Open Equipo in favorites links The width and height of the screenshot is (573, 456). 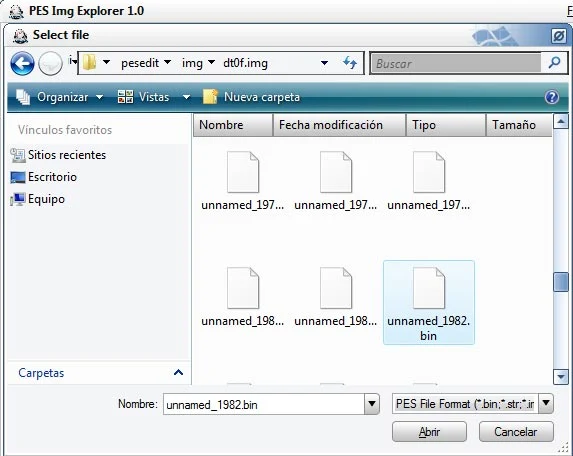tap(38, 199)
